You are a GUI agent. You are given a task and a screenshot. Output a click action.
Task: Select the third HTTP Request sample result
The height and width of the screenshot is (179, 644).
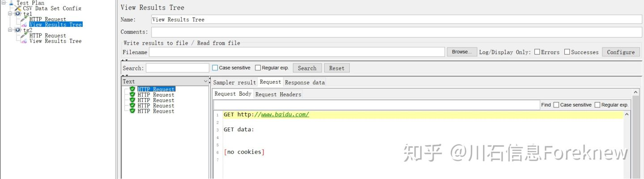[x=156, y=100]
